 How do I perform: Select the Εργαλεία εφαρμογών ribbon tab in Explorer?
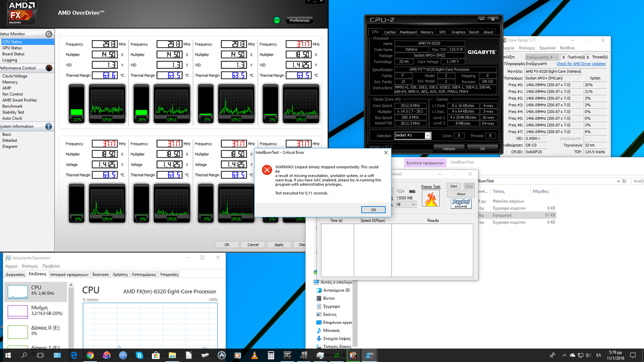tap(425, 163)
